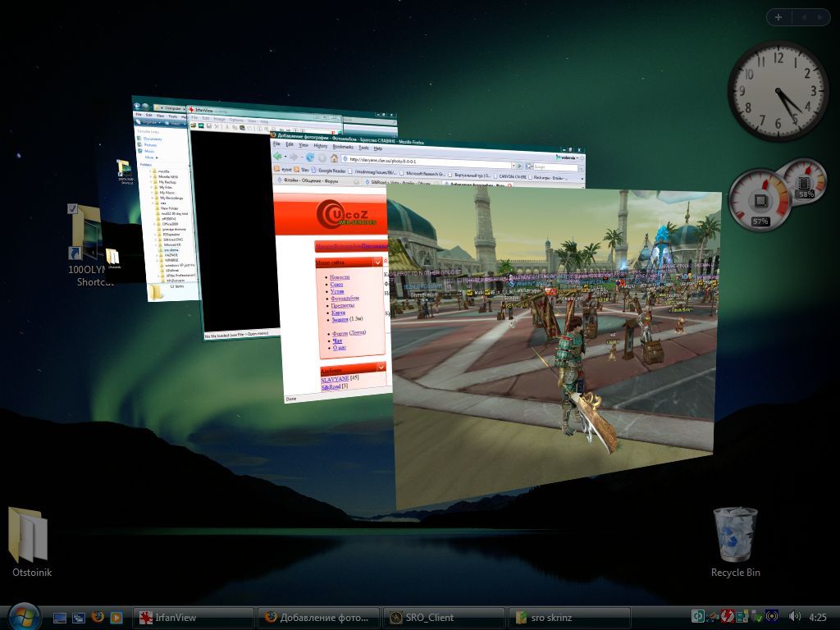The image size is (840, 630).
Task: Click the Firefox URL address field
Action: 426,162
